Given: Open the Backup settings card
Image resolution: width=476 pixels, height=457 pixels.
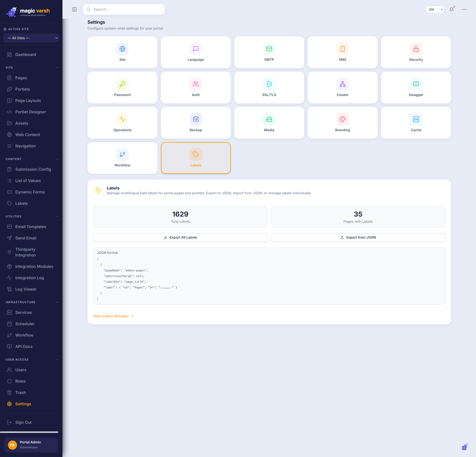Looking at the screenshot, I should pos(196,123).
